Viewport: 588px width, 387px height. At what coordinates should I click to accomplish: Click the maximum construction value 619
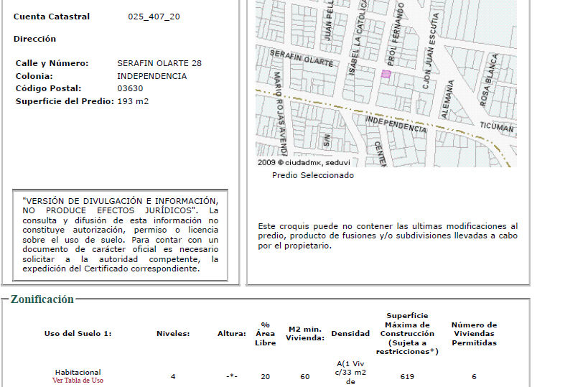(x=407, y=376)
